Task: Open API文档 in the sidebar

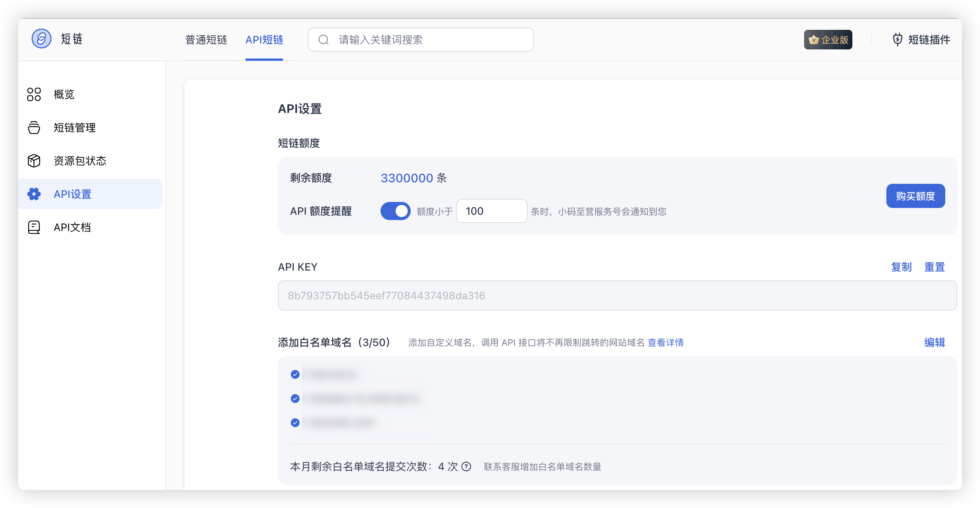Action: (90, 227)
